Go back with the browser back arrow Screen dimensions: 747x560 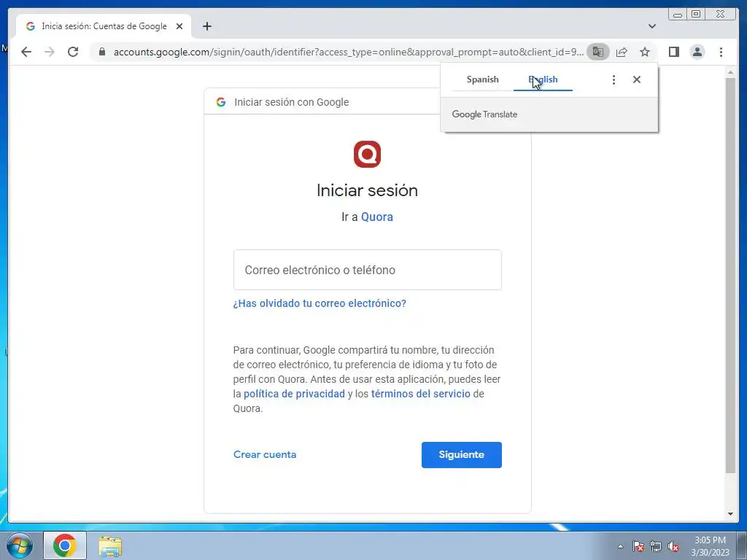click(26, 52)
